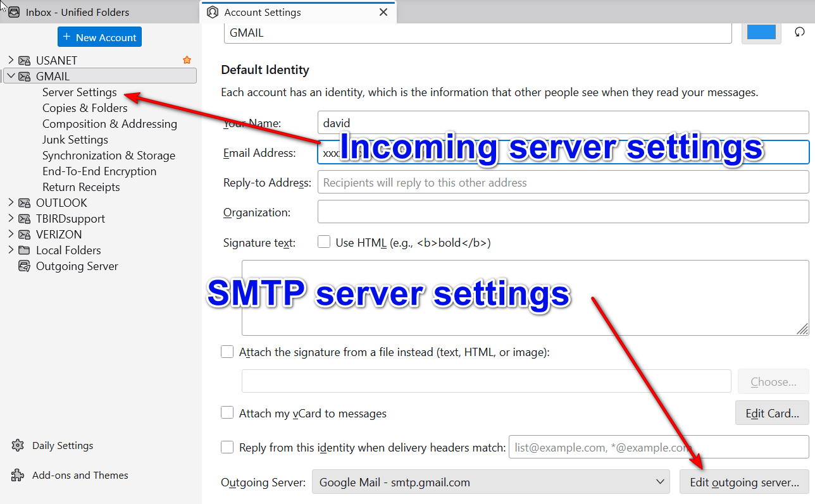Click the Account Settings tab icon

pyautogui.click(x=213, y=12)
